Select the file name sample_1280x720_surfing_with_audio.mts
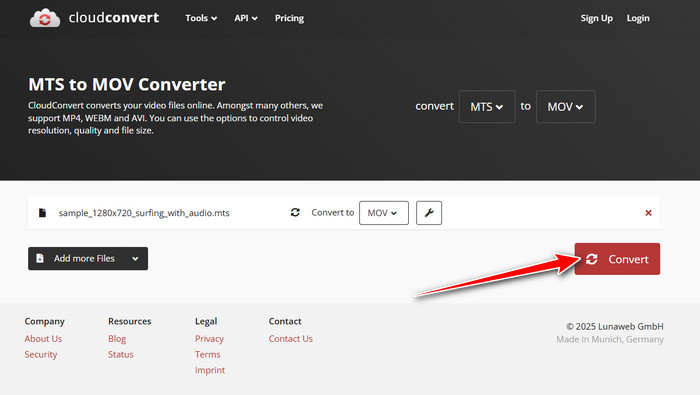Screen dimensions: 700x395 pos(144,213)
